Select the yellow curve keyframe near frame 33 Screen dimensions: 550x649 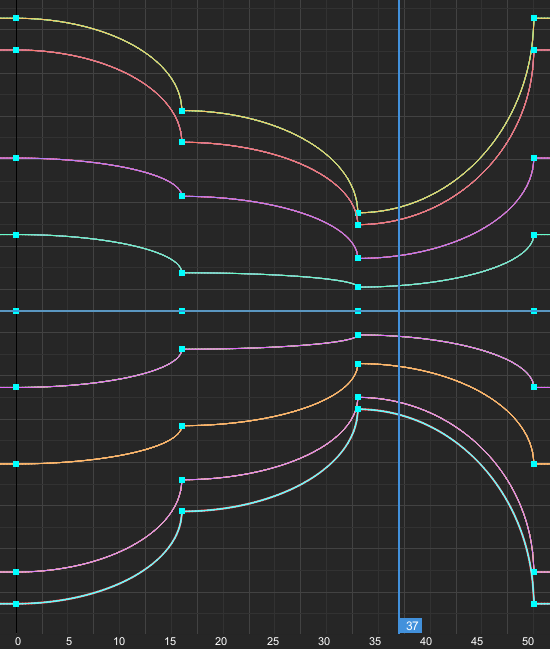[x=358, y=213]
